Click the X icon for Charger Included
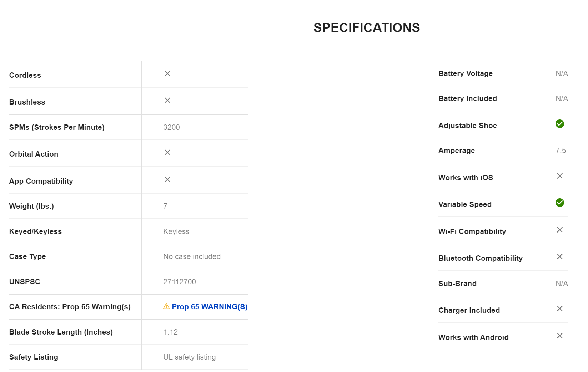588x372 pixels. tap(559, 309)
